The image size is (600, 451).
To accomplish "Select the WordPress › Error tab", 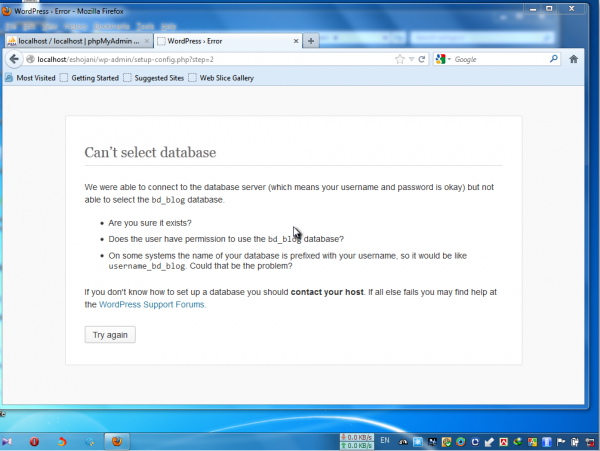I will (228, 41).
